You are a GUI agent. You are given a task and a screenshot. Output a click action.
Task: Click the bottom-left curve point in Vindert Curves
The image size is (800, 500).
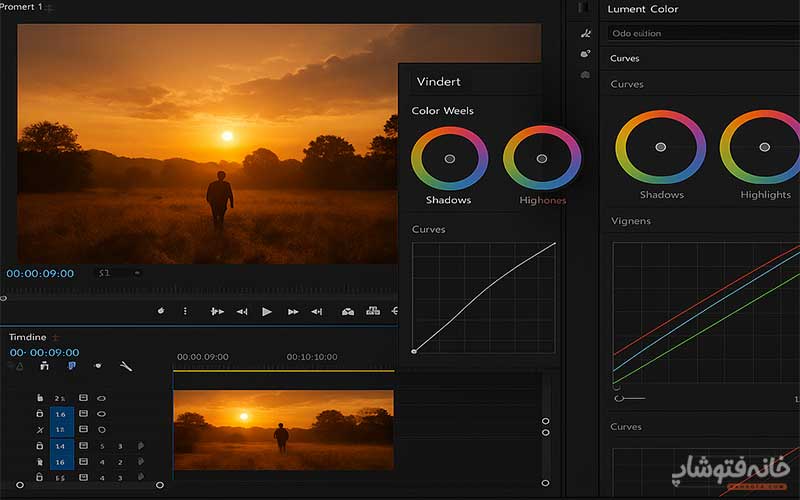414,351
